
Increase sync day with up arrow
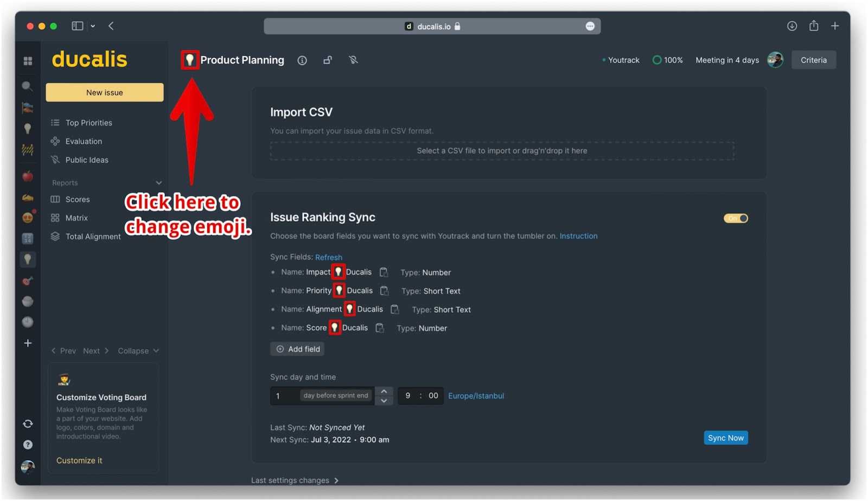point(384,391)
